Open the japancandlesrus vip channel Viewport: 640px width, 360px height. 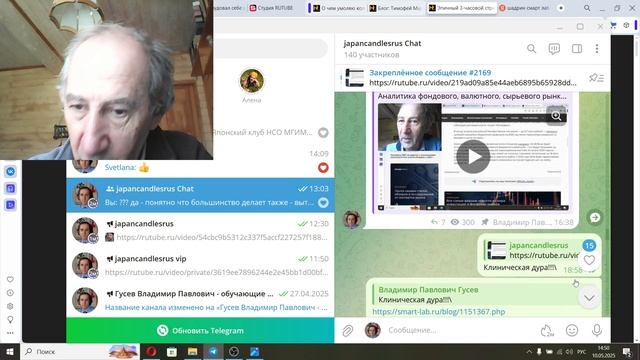tap(200, 265)
